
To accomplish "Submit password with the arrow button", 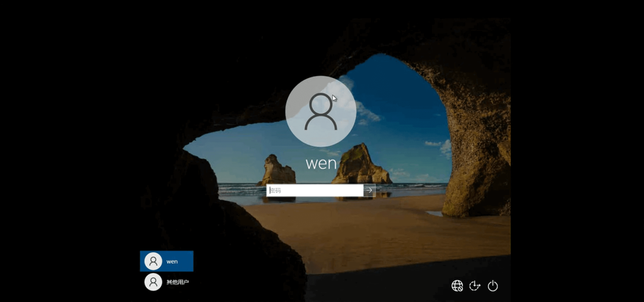I will click(370, 190).
